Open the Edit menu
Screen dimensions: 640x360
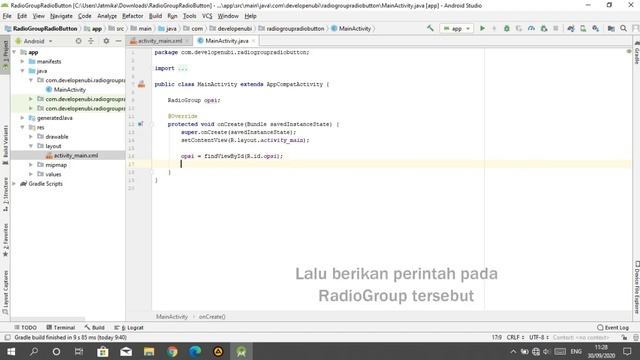(22, 16)
